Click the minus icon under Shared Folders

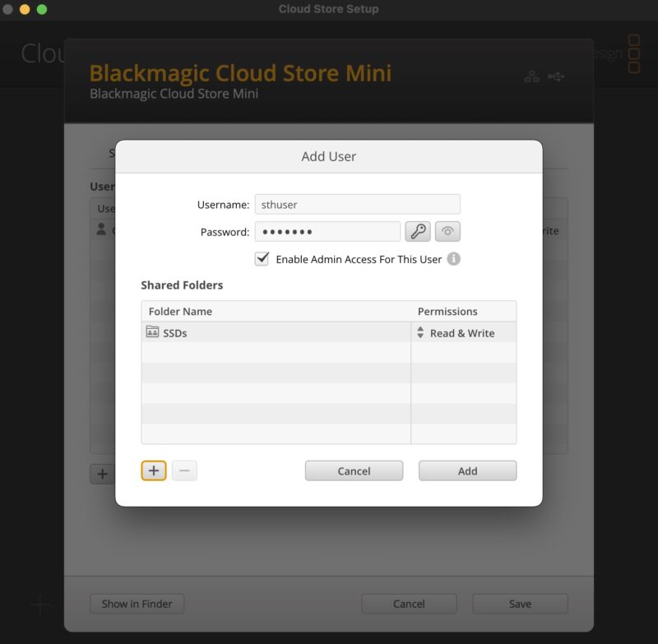coord(183,470)
